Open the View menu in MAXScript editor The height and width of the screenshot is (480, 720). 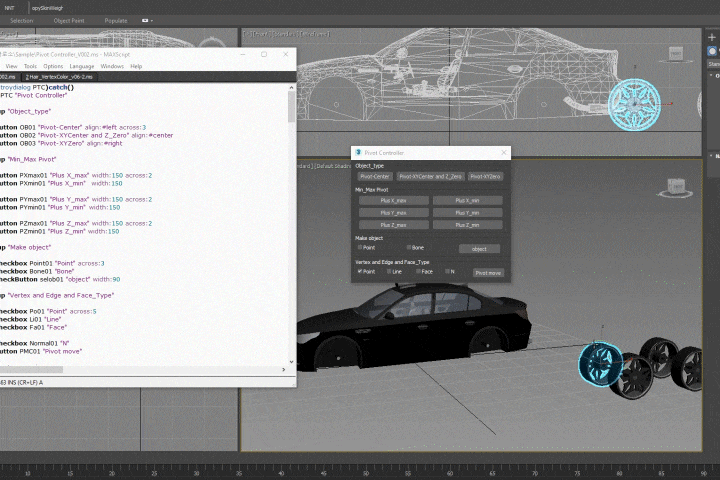coord(11,66)
